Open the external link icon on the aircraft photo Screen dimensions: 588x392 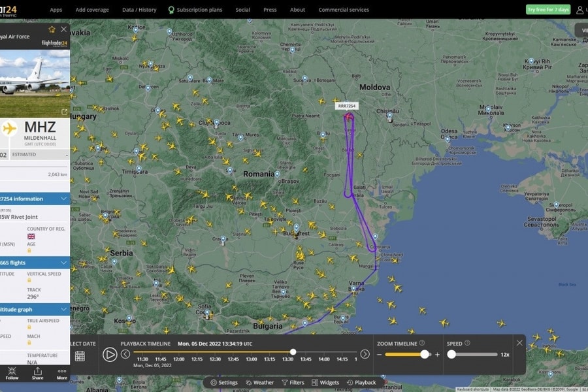(x=65, y=112)
